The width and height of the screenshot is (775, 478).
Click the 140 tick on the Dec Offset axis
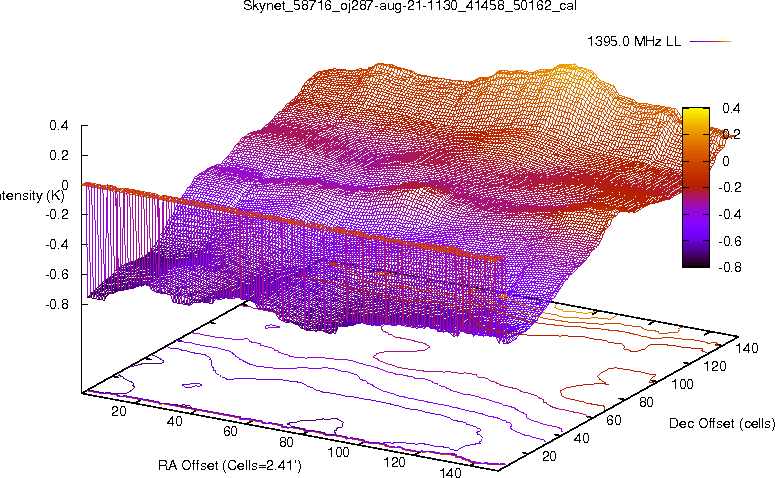(x=747, y=348)
